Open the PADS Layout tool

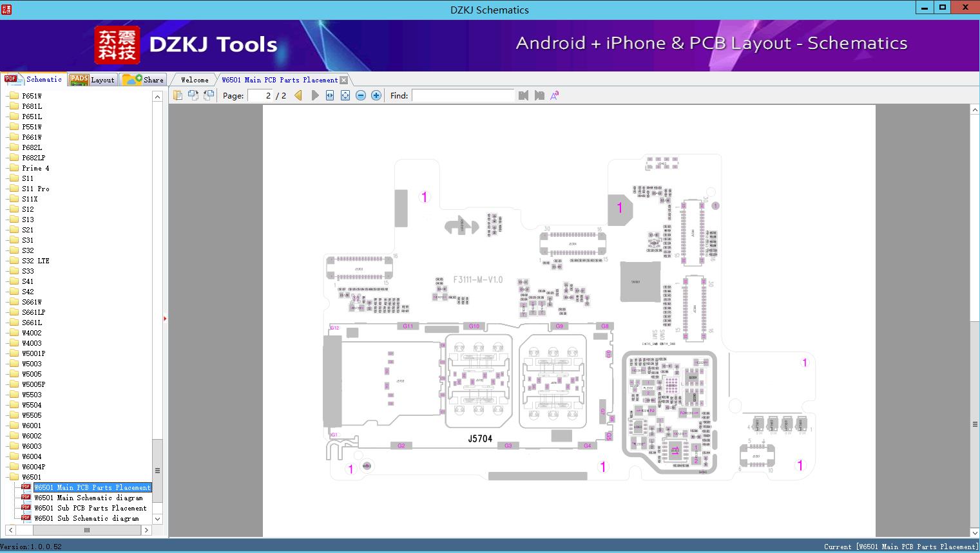pos(93,79)
